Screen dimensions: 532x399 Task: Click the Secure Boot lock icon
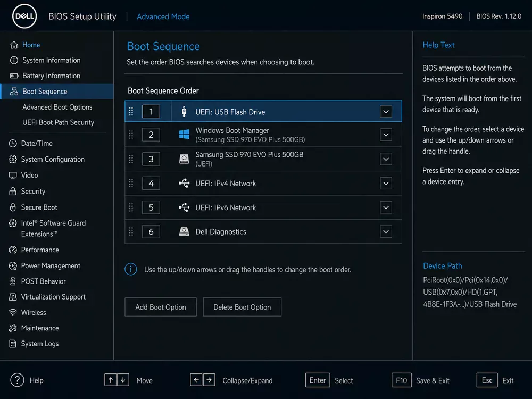pyautogui.click(x=13, y=207)
